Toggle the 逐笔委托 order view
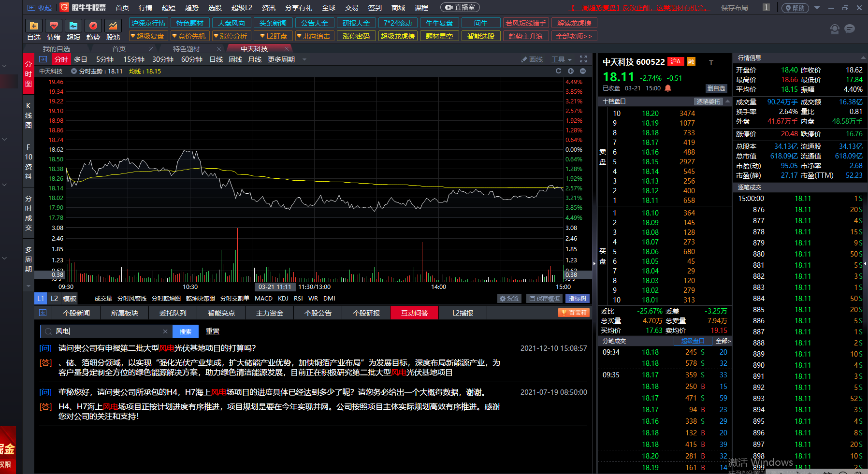 709,101
